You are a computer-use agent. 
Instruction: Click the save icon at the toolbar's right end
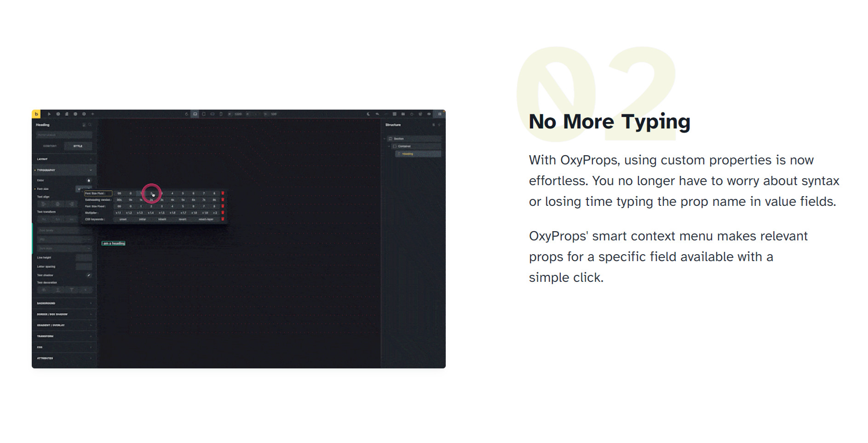point(439,114)
